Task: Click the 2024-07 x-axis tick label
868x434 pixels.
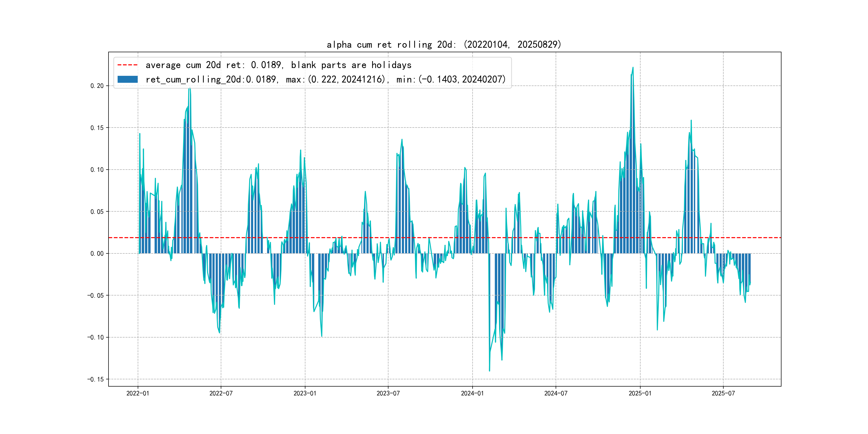Action: point(556,393)
